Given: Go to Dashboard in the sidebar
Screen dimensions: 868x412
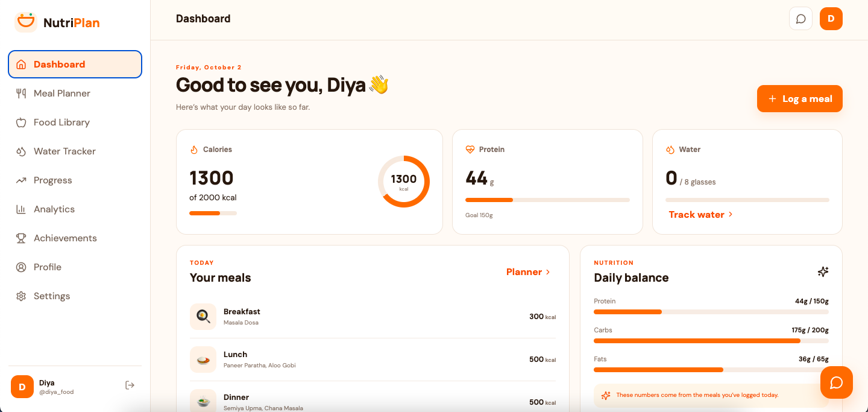Looking at the screenshot, I should (x=75, y=65).
